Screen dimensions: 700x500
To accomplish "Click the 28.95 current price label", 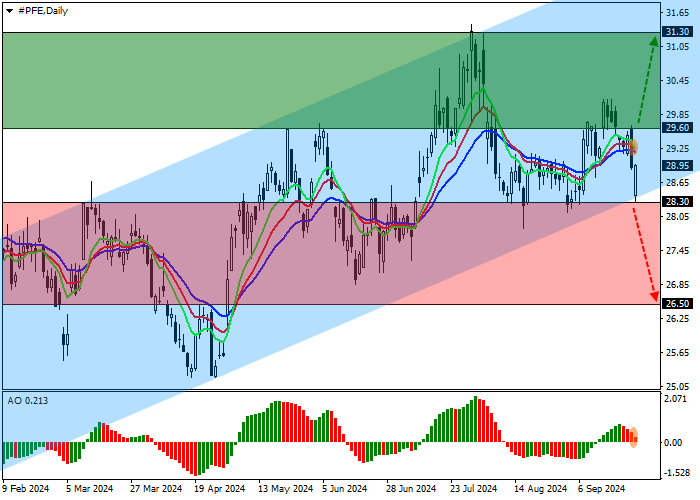I will click(x=677, y=166).
